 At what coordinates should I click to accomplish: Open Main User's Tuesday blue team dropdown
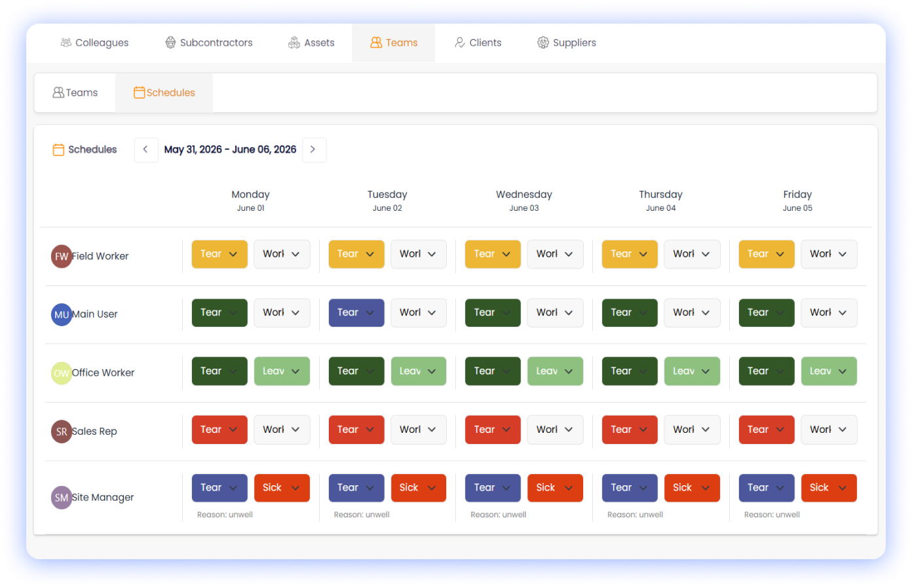pos(356,313)
